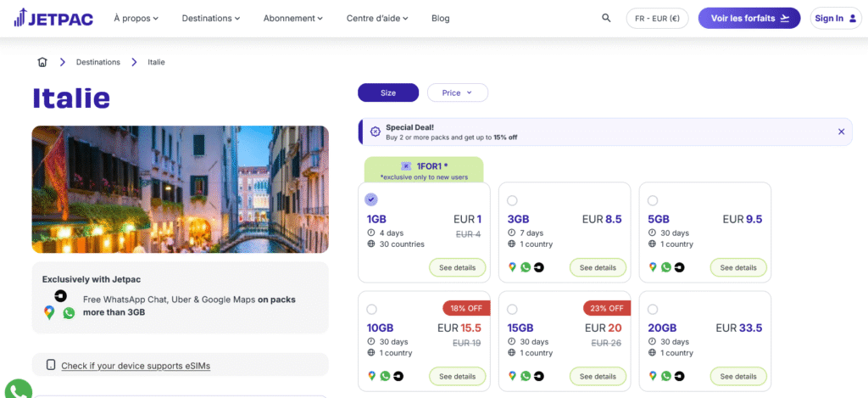This screenshot has height=398, width=868.
Task: Open the FR - EUR (€) currency selector
Action: (x=657, y=19)
